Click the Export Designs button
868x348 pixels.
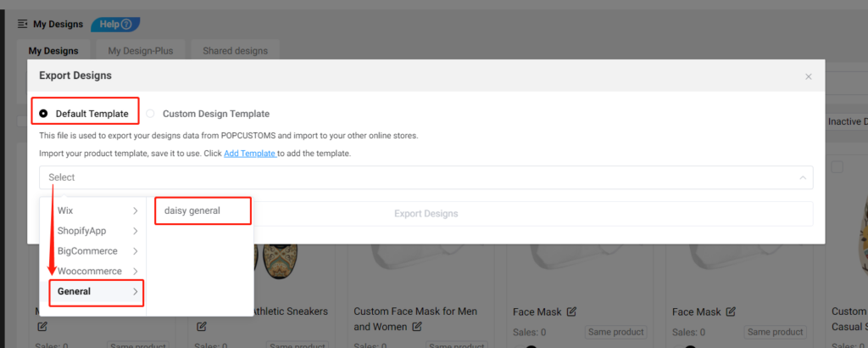pyautogui.click(x=426, y=213)
